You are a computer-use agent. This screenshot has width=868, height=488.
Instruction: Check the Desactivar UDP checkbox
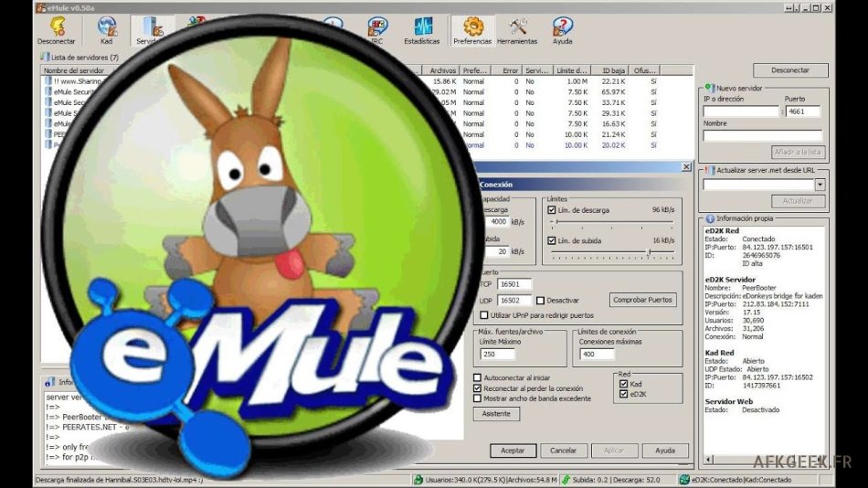pyautogui.click(x=540, y=301)
